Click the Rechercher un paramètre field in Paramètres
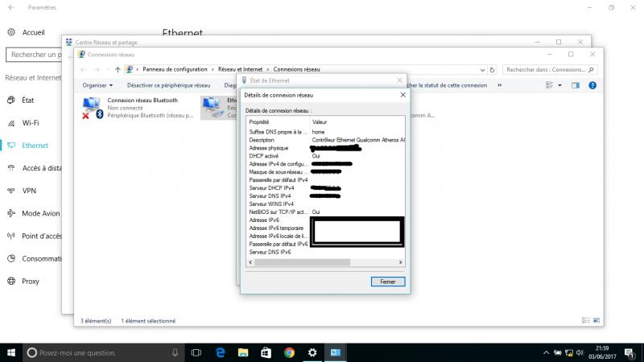 (34, 55)
